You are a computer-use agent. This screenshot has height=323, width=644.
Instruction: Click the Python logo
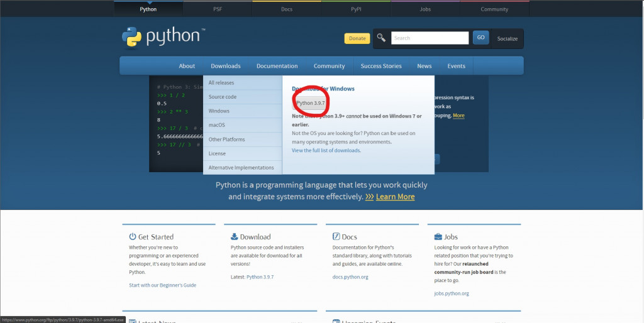164,37
